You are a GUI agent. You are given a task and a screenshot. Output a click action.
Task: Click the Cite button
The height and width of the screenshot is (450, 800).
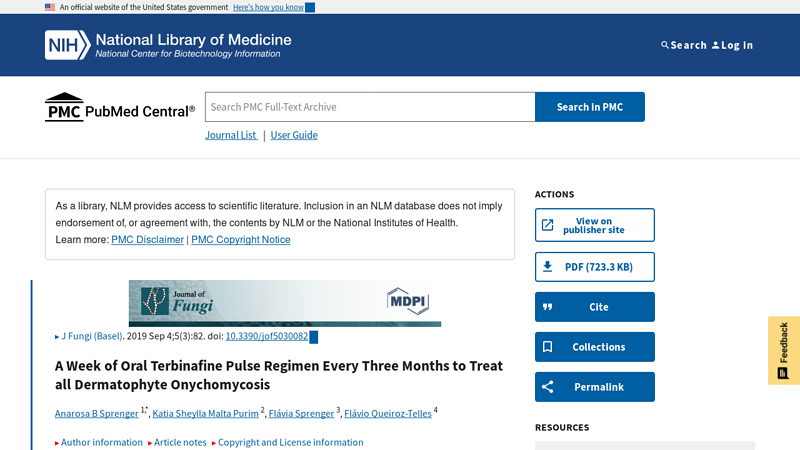pos(594,307)
